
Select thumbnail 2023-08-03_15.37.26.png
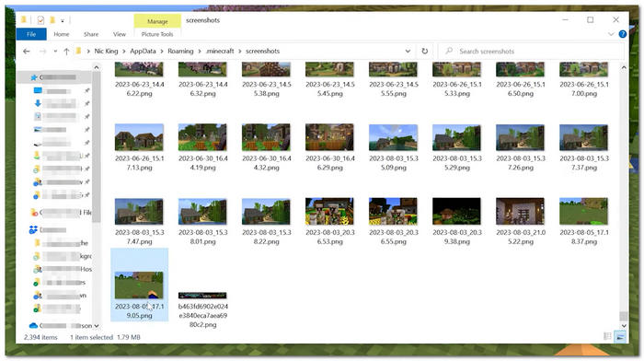[521, 137]
